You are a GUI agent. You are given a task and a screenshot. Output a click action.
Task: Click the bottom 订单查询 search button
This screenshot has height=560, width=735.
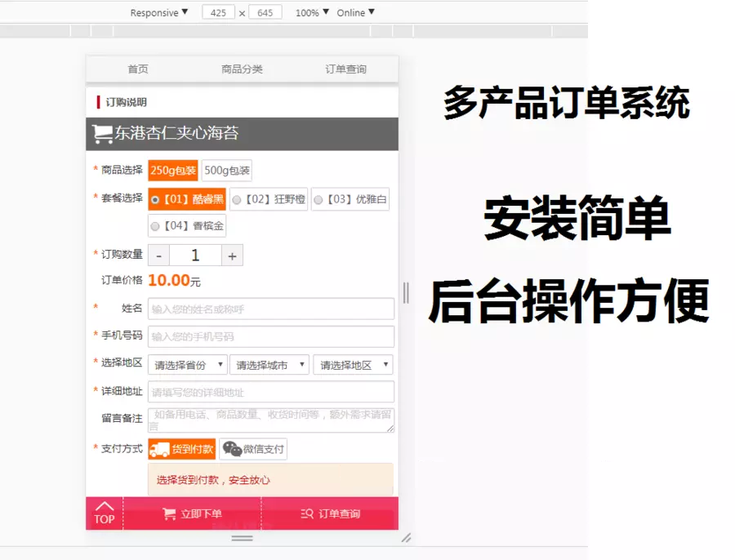(x=330, y=513)
